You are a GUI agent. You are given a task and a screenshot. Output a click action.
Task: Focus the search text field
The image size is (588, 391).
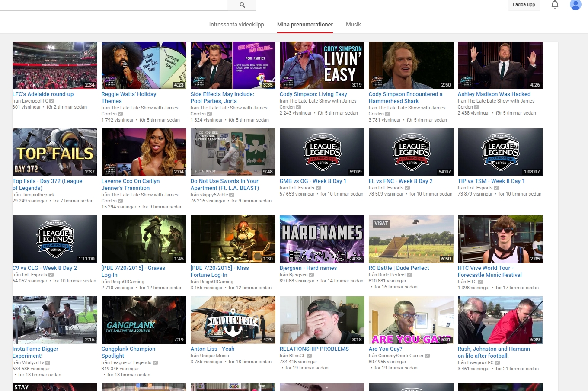(x=114, y=5)
